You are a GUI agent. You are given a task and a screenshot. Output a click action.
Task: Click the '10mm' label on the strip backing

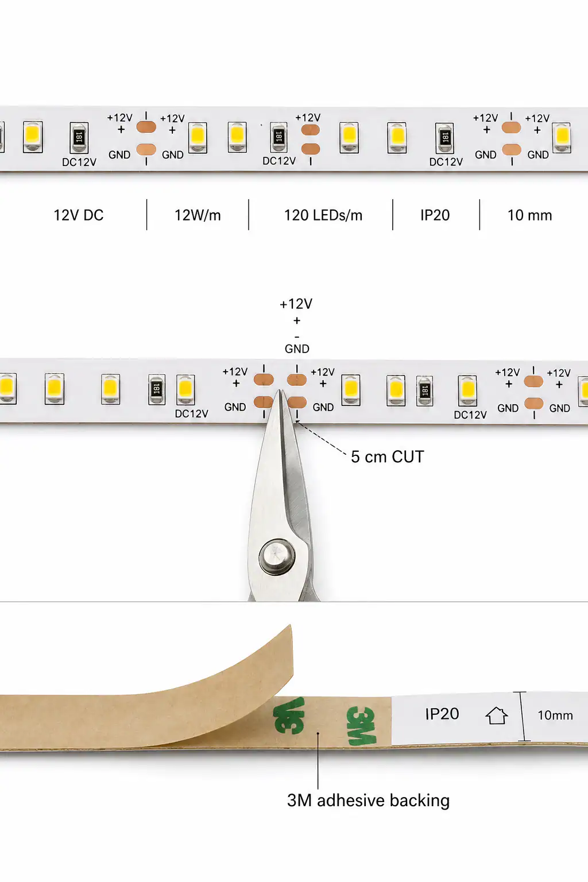(555, 715)
